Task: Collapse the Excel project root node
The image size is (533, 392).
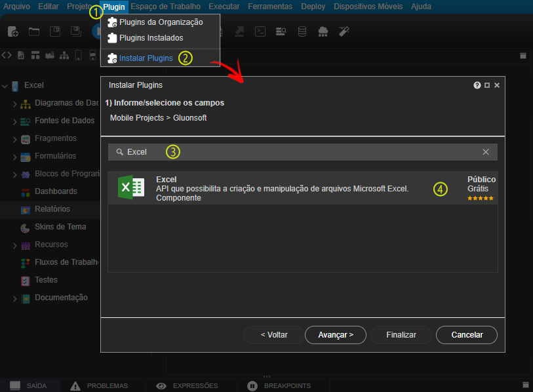Action: pos(5,87)
